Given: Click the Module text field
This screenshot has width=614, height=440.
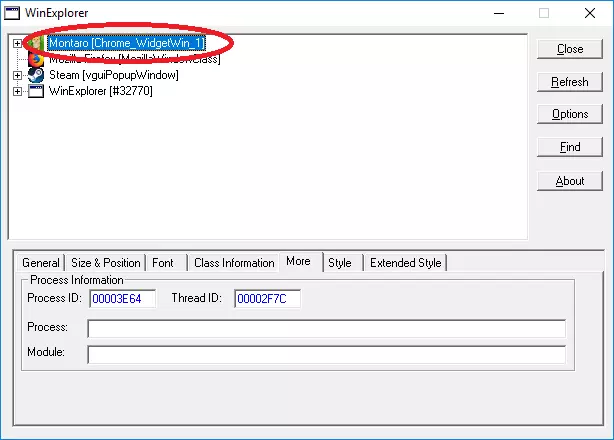Looking at the screenshot, I should coord(327,354).
